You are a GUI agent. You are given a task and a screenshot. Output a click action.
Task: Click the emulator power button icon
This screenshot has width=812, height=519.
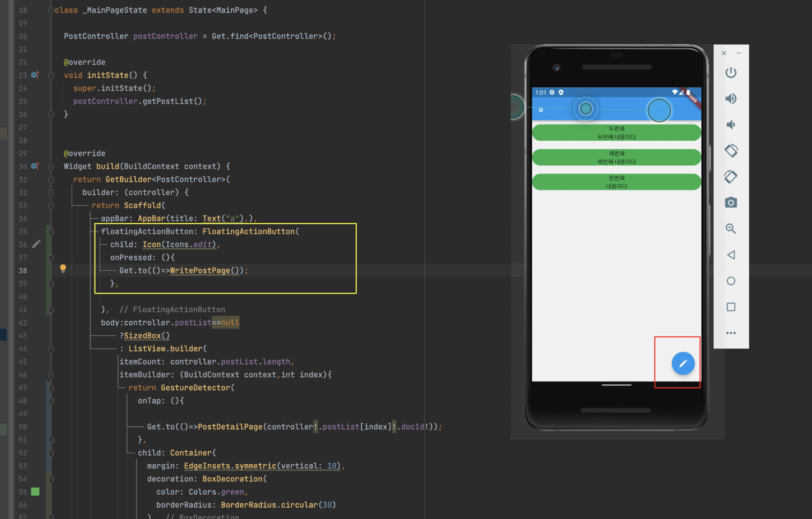[730, 73]
